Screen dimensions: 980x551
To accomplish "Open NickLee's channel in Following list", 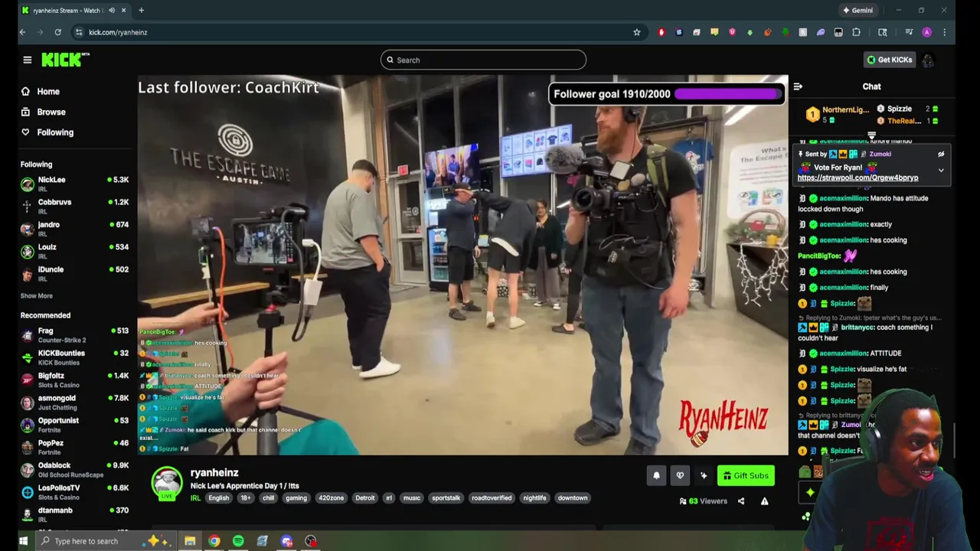I will pos(75,184).
